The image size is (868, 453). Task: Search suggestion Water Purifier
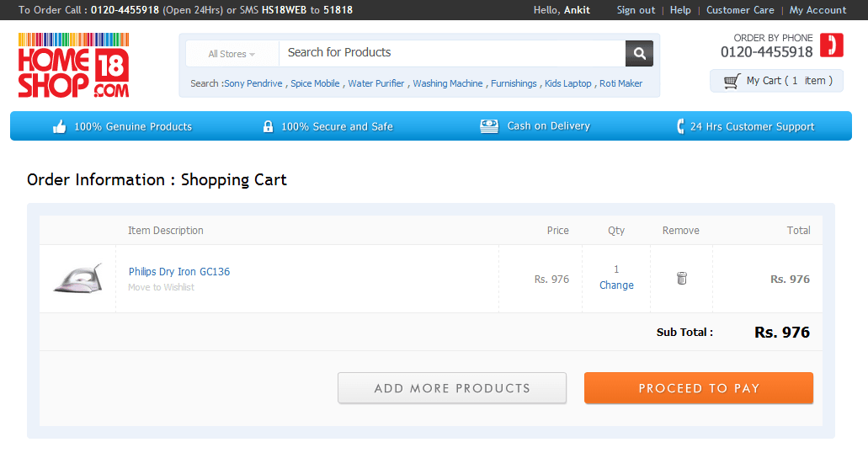375,83
